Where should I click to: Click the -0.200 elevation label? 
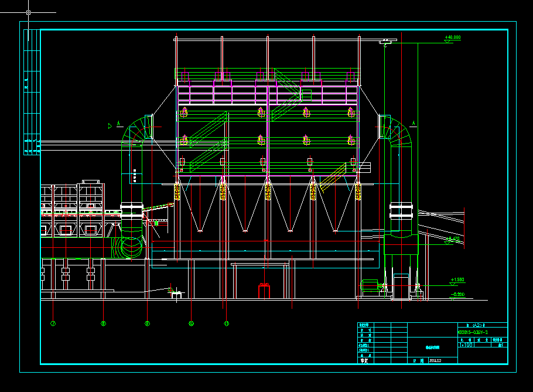[457, 294]
